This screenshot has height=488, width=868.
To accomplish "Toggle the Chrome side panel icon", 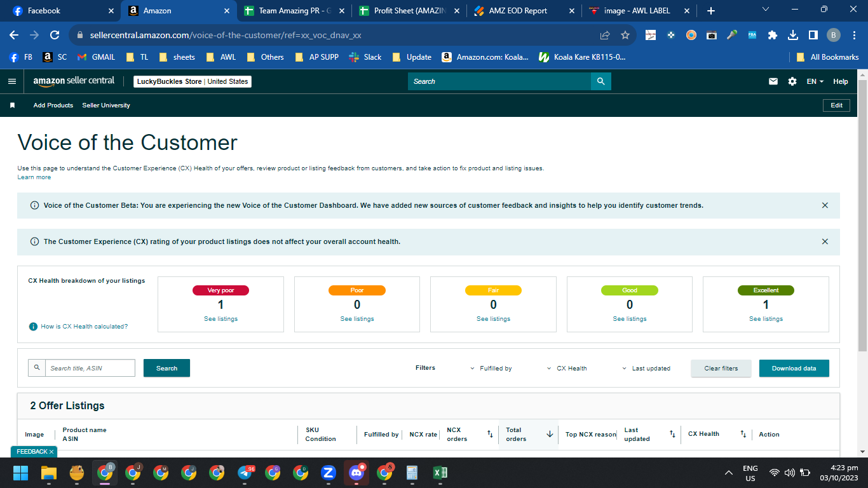I will (813, 35).
